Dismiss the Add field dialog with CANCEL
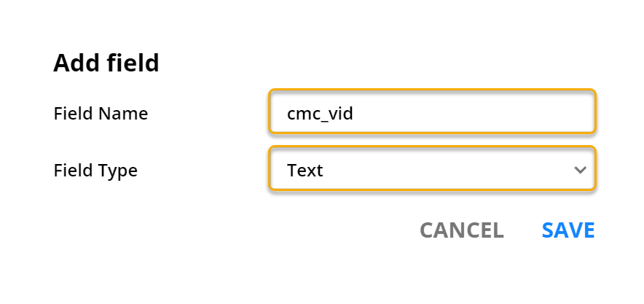Viewport: 644px width, 304px height. pos(461,230)
